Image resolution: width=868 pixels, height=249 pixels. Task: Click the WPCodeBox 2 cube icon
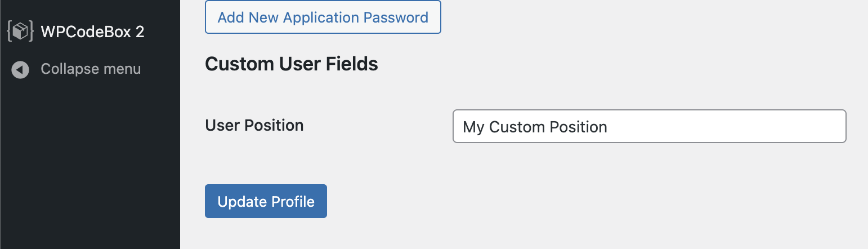[20, 32]
